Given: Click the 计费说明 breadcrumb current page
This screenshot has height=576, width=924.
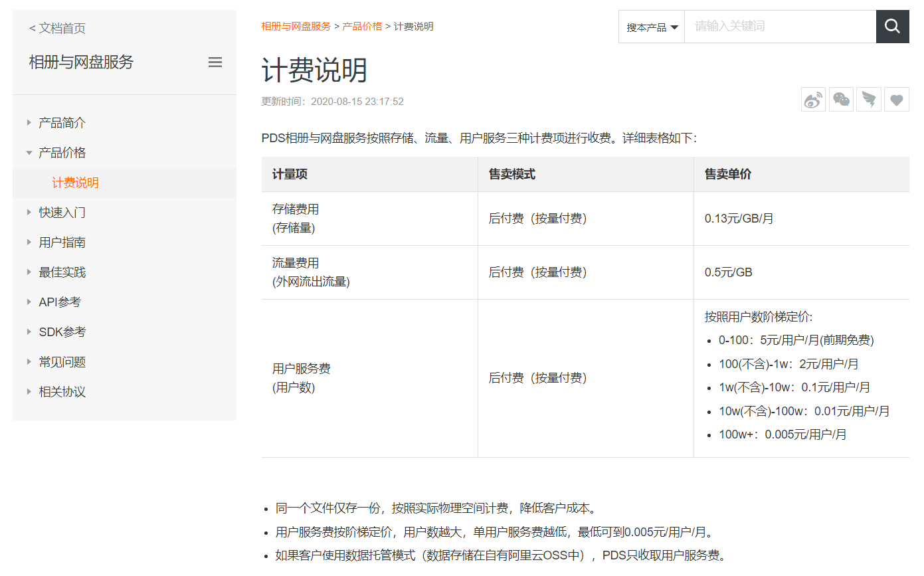Looking at the screenshot, I should pyautogui.click(x=414, y=27).
